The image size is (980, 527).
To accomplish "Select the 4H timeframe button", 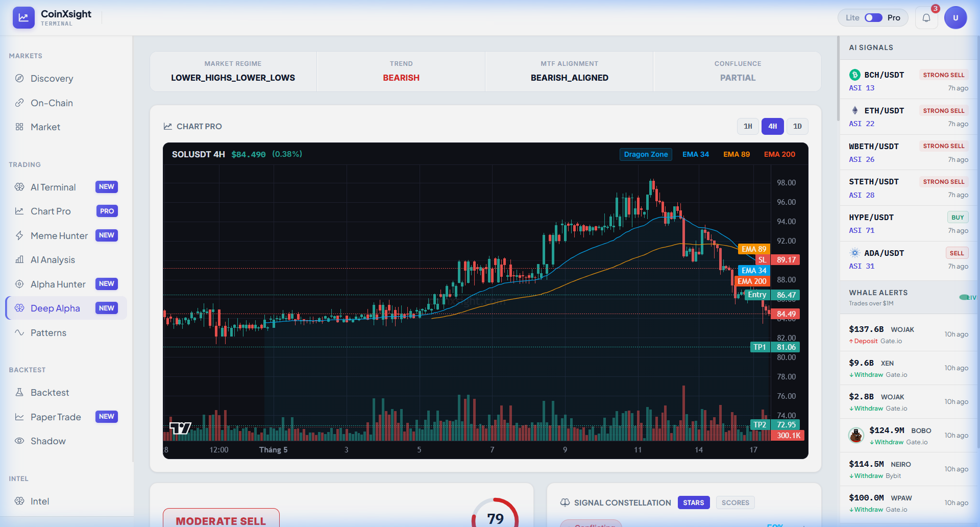I will point(773,126).
